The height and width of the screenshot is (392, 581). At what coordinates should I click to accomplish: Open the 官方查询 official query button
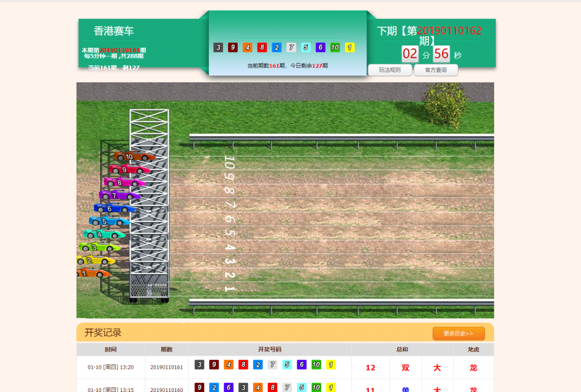click(436, 70)
